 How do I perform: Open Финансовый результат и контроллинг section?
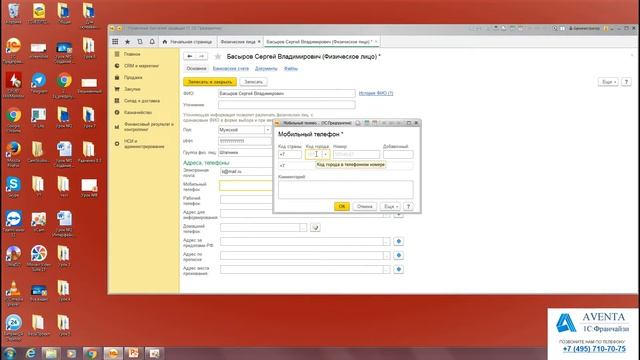click(x=149, y=127)
